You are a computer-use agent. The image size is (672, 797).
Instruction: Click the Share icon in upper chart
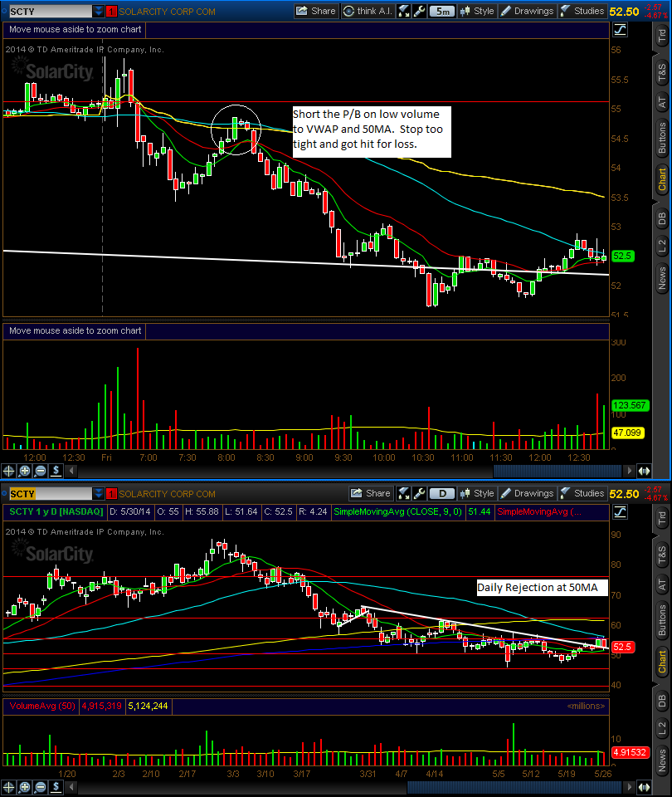tap(315, 11)
